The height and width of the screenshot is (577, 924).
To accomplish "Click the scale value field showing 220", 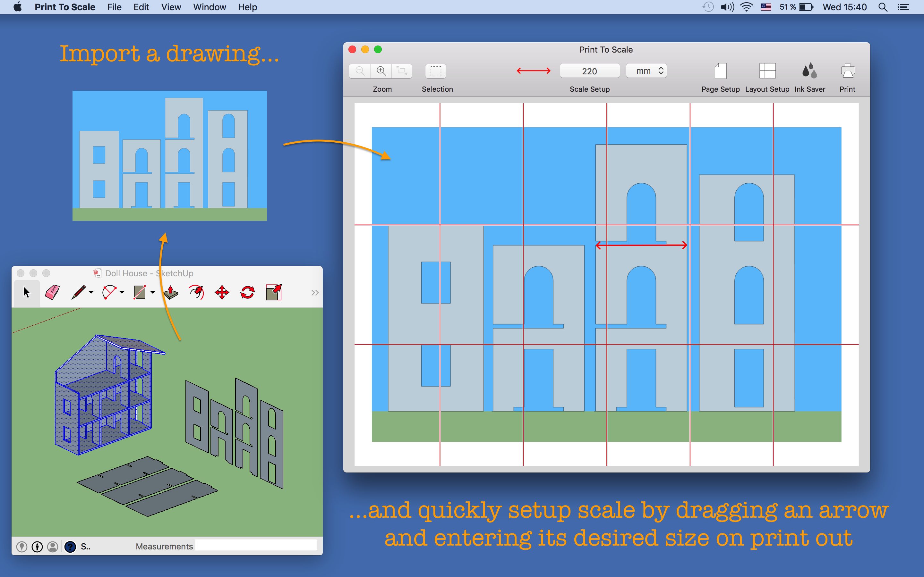I will (x=589, y=71).
